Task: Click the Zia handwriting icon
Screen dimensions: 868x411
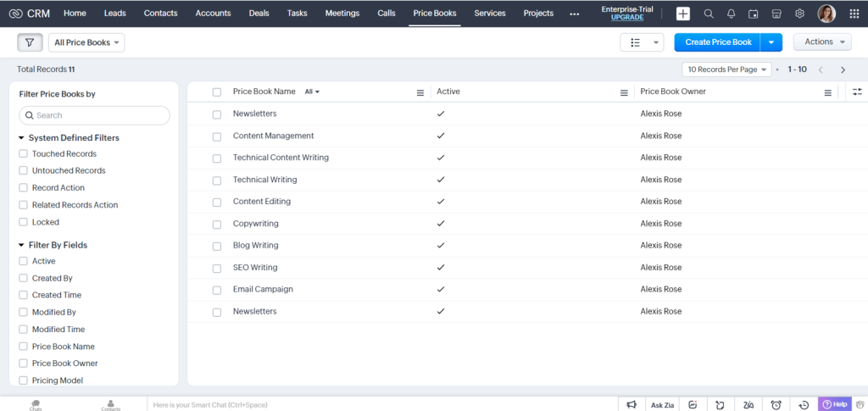Action: [748, 404]
